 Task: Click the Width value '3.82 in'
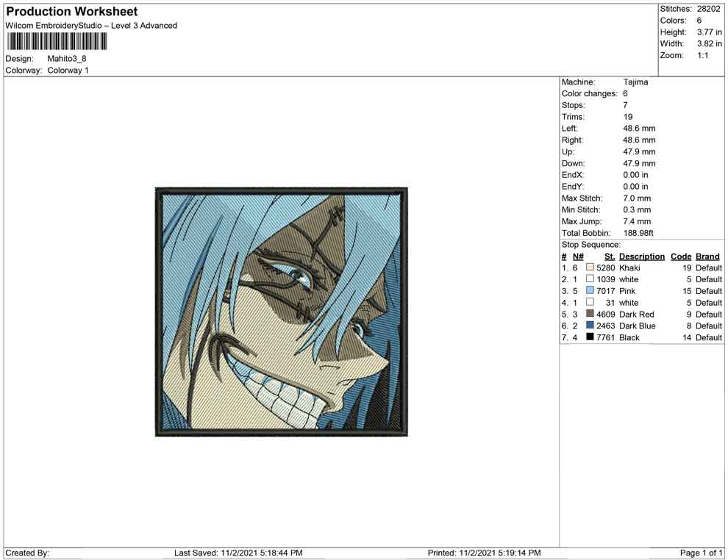coord(710,43)
